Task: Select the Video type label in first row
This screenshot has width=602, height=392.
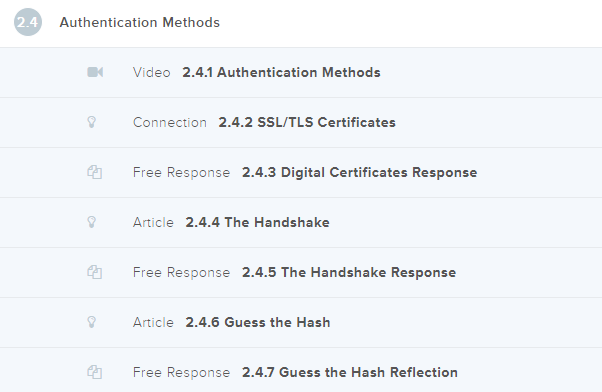Action: (x=151, y=72)
